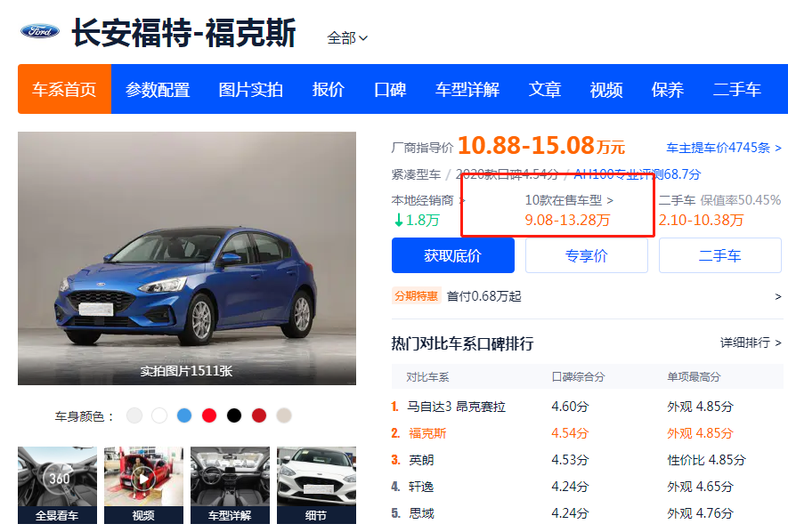Click the 9.08-13.28万 price range
788x532 pixels.
(x=567, y=220)
